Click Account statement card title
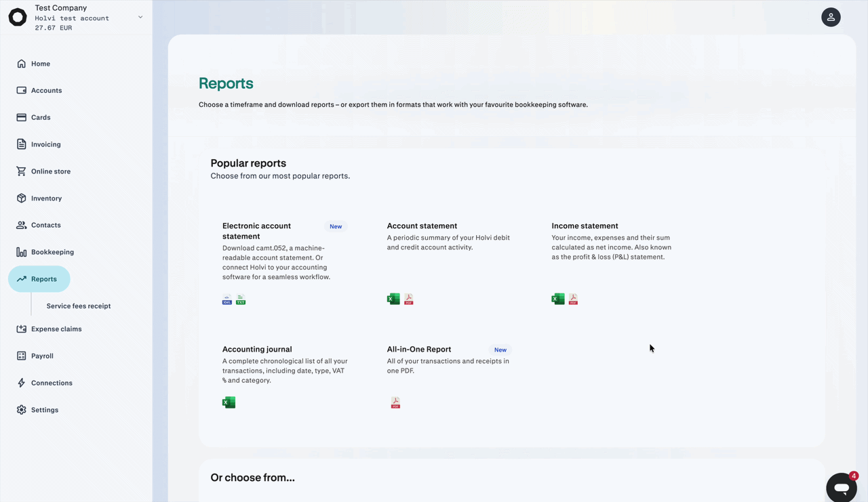 422,226
